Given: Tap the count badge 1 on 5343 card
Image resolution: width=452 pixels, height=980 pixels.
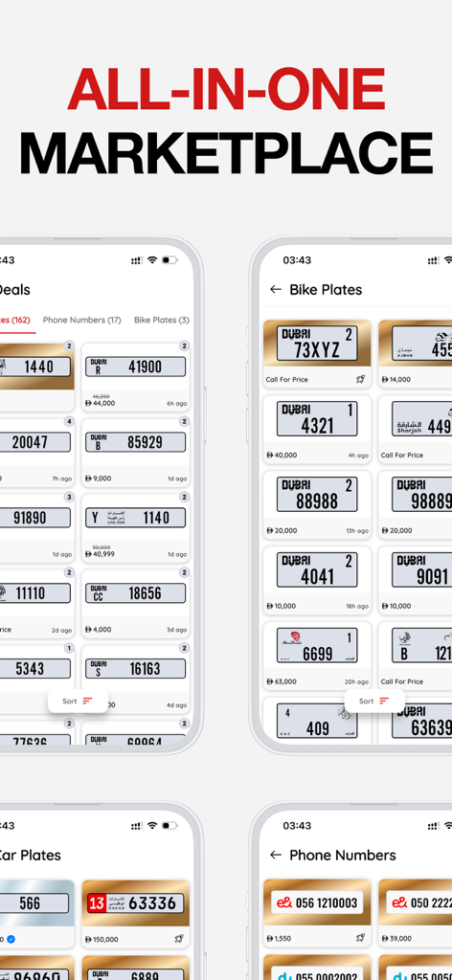Looking at the screenshot, I should click(69, 648).
